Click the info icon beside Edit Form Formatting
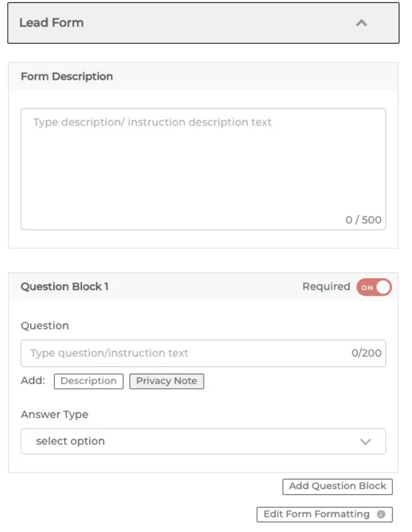The image size is (412, 532). tap(381, 514)
